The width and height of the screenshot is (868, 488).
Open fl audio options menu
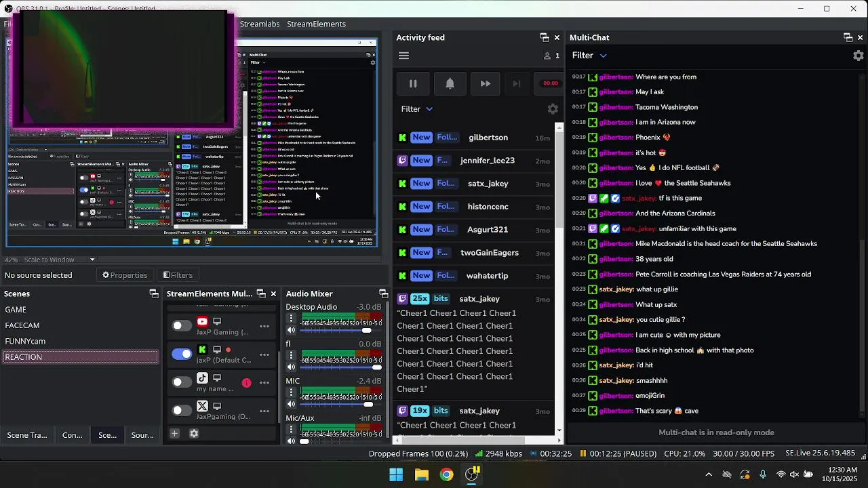tap(292, 355)
